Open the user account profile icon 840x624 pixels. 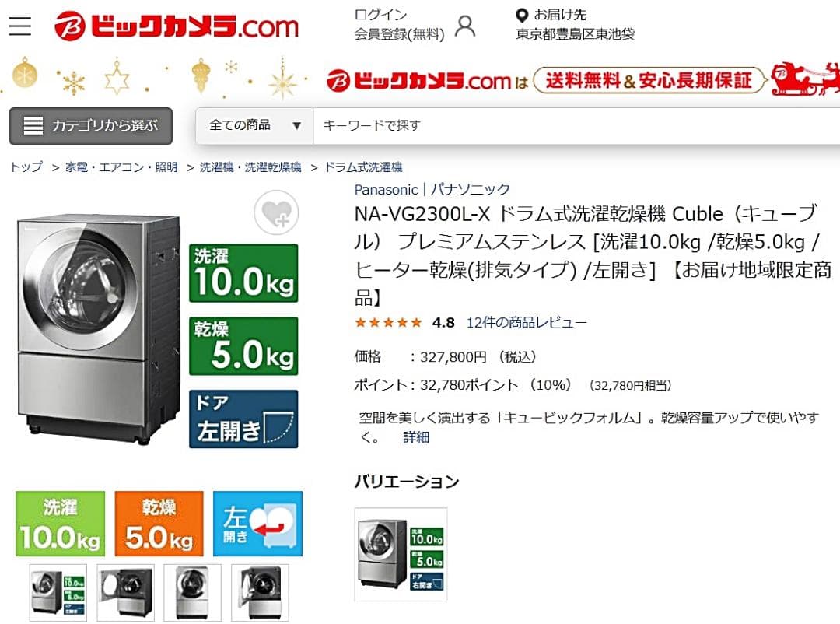[465, 26]
